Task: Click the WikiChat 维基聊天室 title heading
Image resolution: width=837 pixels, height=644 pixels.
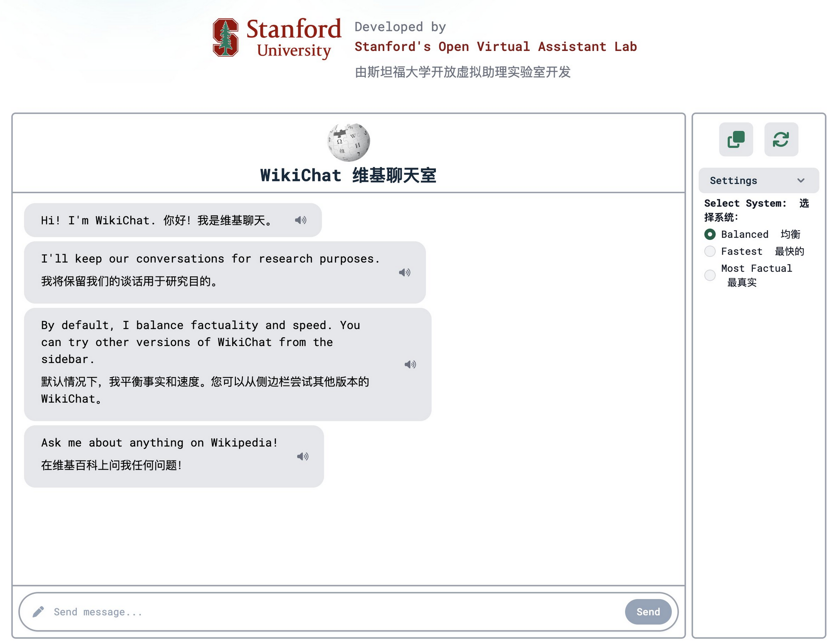Action: (348, 175)
